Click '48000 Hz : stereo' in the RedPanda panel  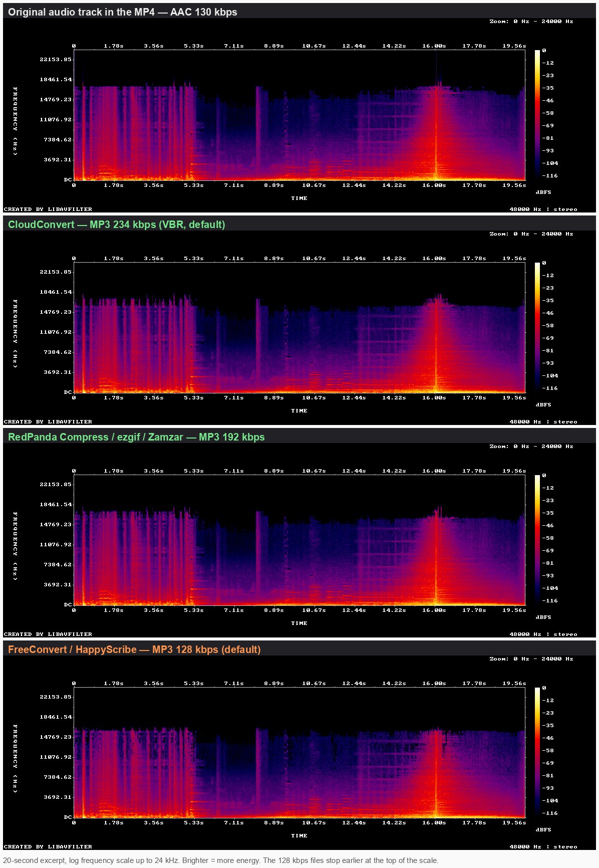coord(543,634)
